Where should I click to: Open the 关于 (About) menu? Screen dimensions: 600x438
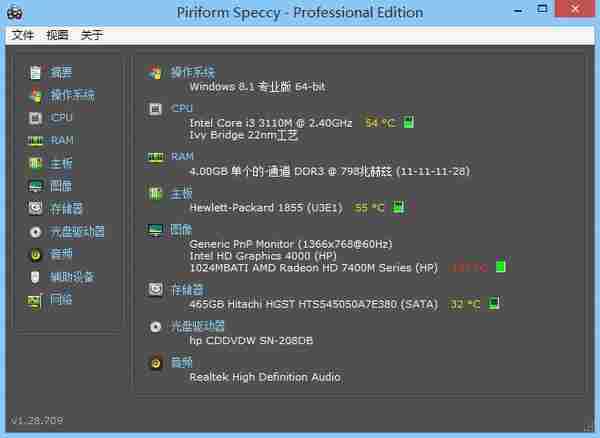click(x=91, y=35)
